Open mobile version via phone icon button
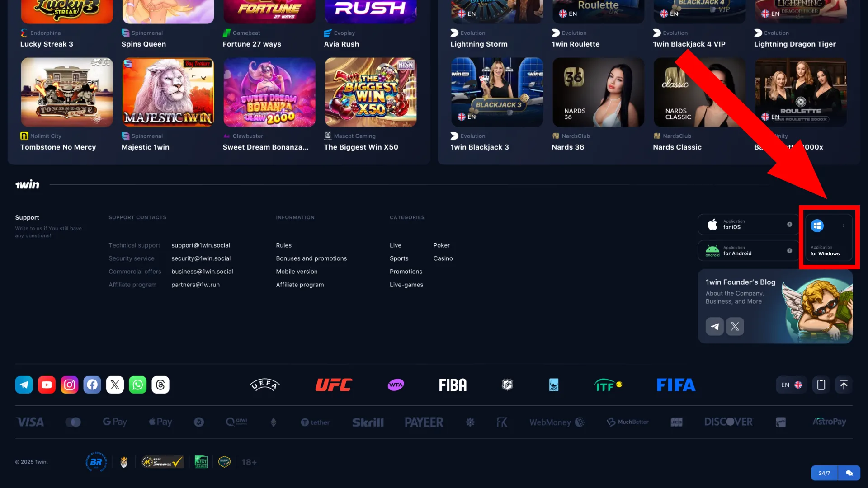The image size is (868, 488). pos(821,385)
